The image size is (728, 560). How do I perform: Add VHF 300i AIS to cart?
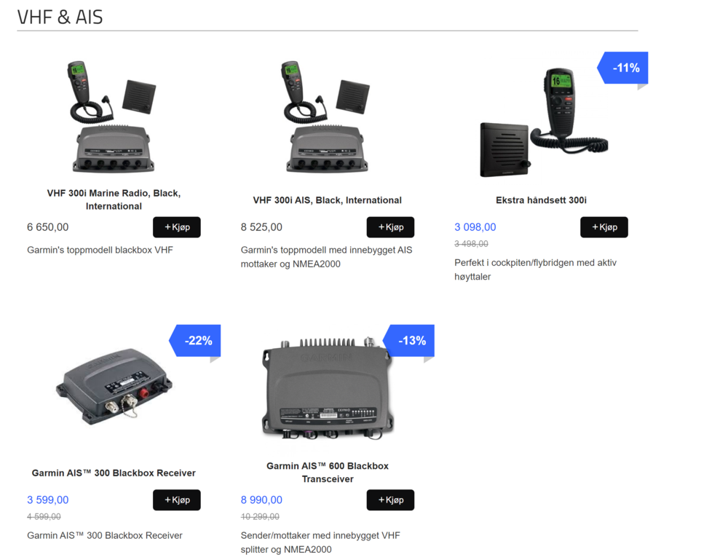[x=390, y=227]
